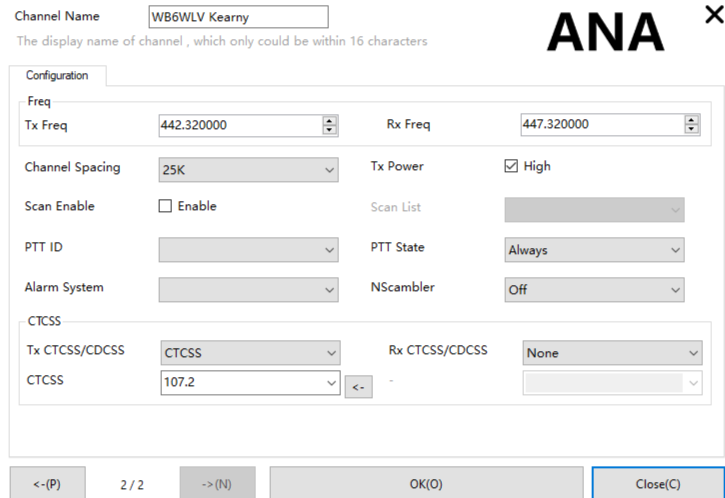725x498 pixels.
Task: Click the Close(C) button
Action: (x=657, y=483)
